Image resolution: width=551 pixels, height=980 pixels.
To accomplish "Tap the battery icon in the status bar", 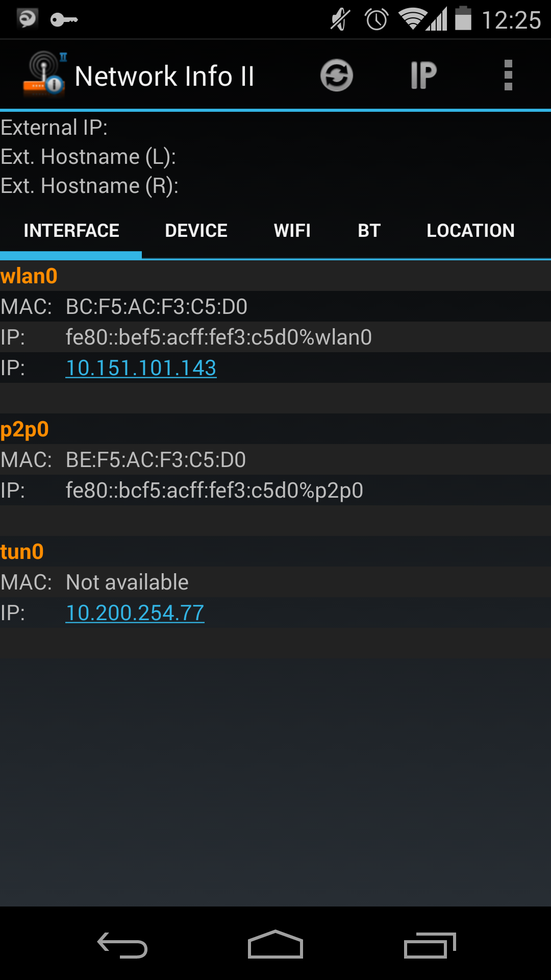I will point(463,18).
